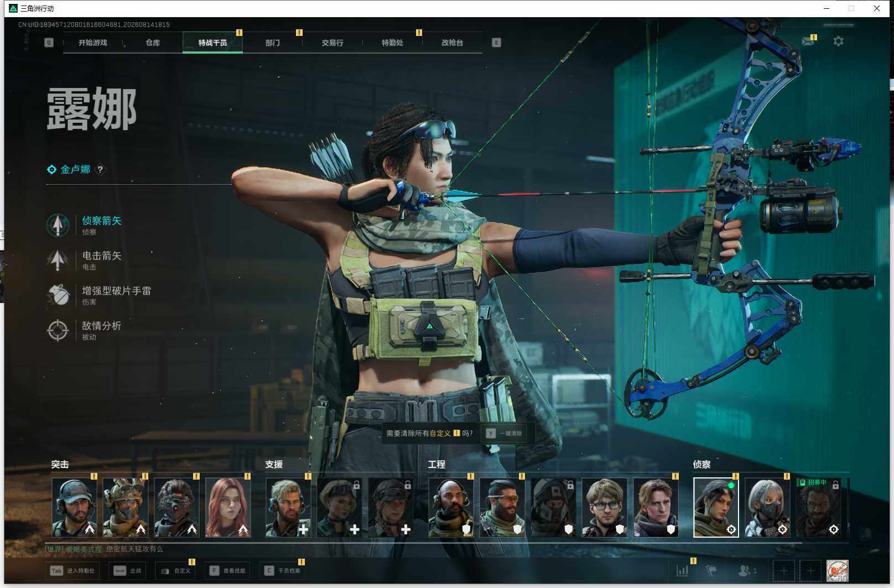The width and height of the screenshot is (894, 588).
Task: Click the 金卢娜 operator name
Action: [75, 169]
